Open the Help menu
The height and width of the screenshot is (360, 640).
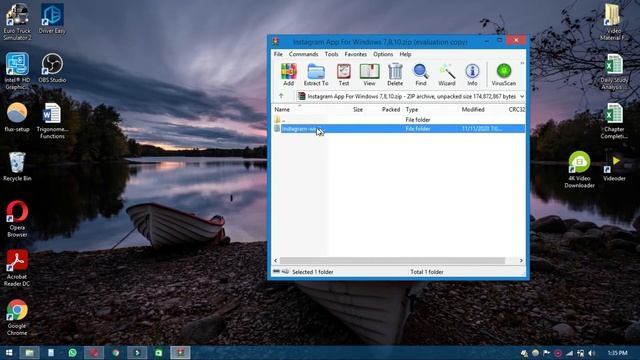[x=405, y=54]
